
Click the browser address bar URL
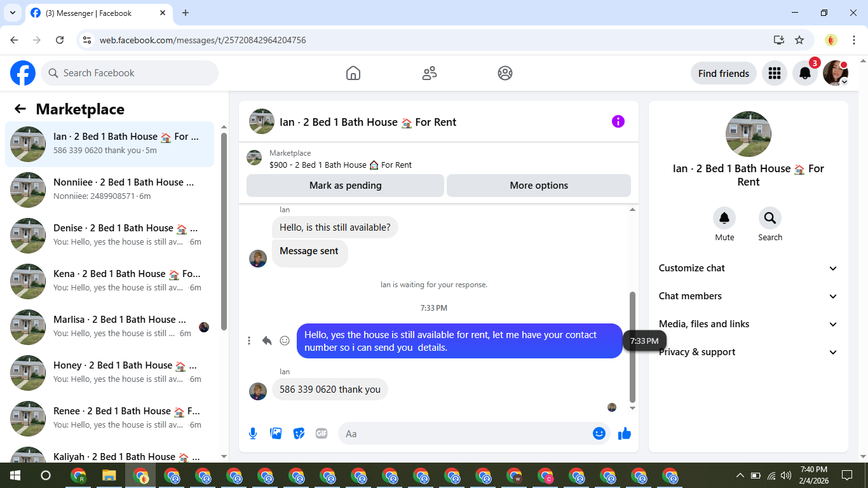(203, 40)
